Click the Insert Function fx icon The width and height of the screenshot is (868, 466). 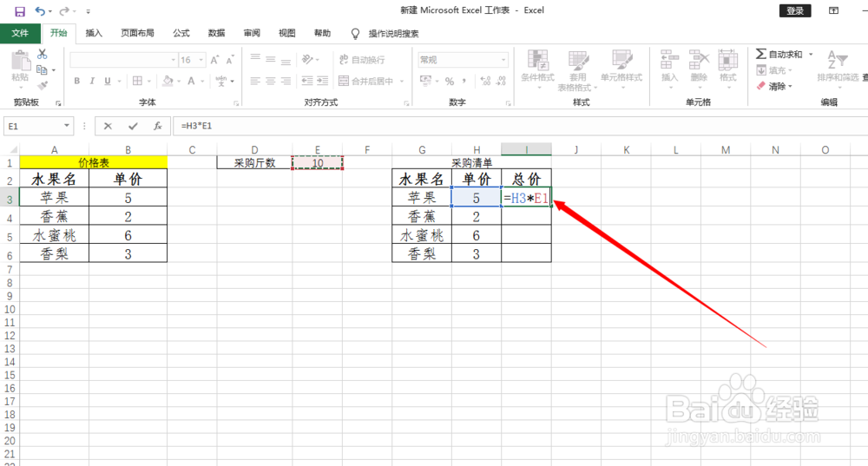click(x=158, y=126)
